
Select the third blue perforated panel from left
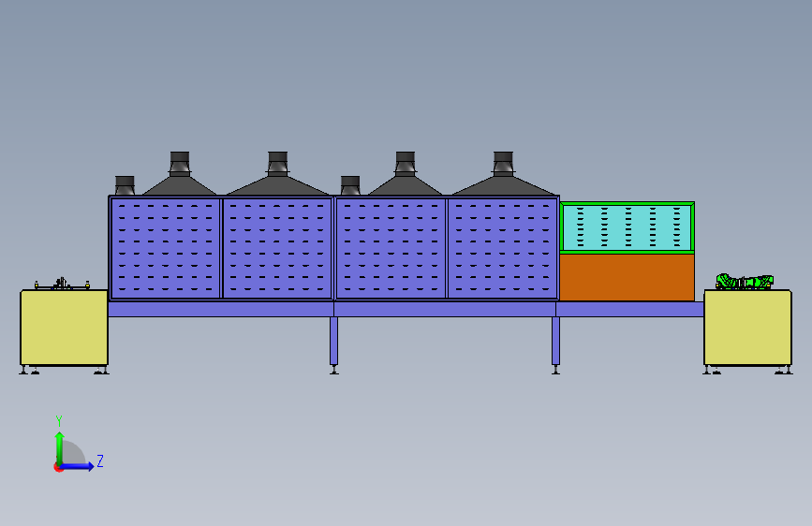(x=391, y=249)
